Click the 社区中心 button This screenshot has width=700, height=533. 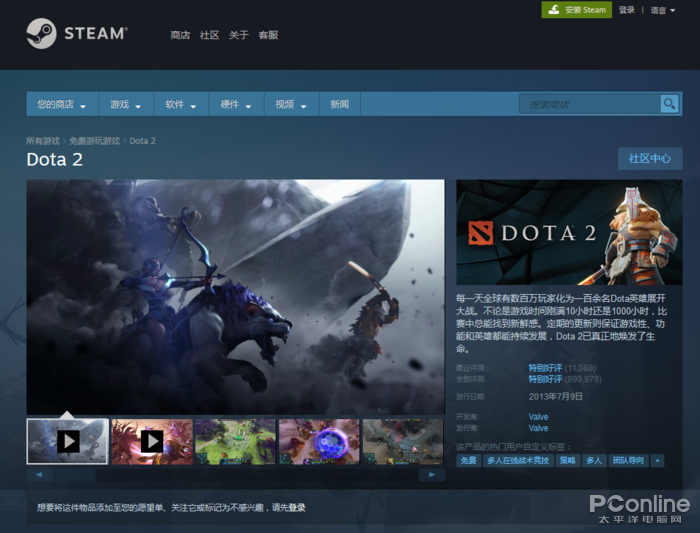pos(650,158)
